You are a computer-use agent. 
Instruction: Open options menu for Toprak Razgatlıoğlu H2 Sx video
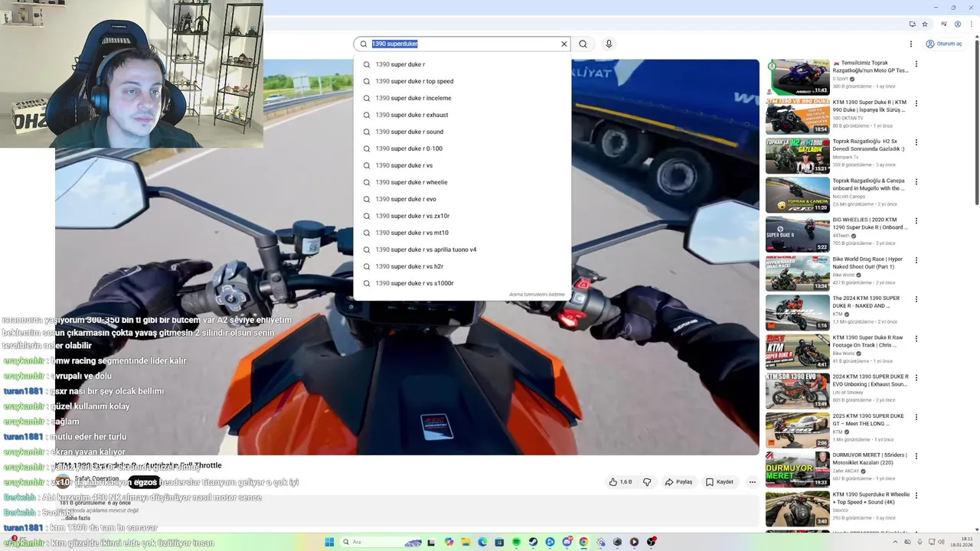(916, 142)
